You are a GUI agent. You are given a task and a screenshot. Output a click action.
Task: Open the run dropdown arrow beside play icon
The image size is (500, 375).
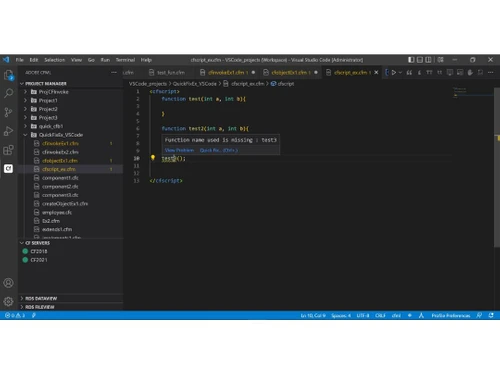[x=400, y=72]
